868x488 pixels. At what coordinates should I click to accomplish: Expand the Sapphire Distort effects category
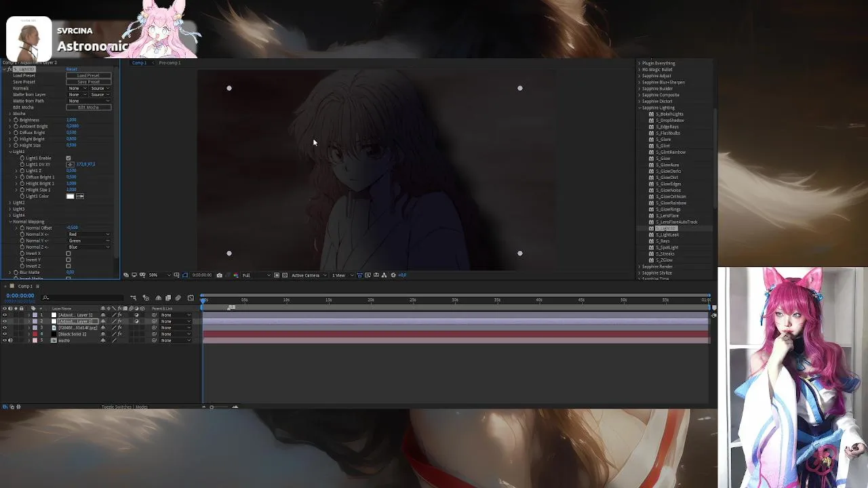click(x=639, y=102)
